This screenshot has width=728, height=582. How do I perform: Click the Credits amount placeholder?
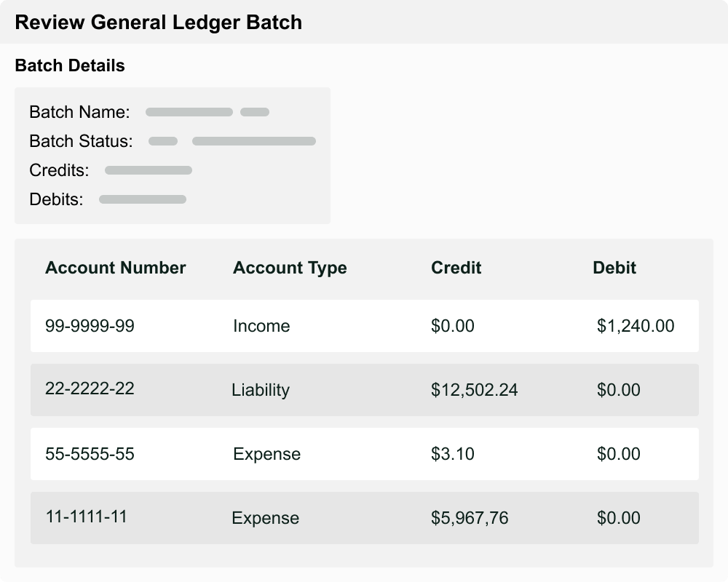click(x=148, y=170)
